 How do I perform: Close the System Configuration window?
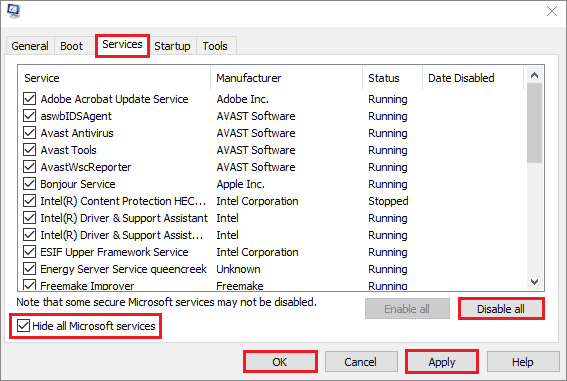(552, 11)
